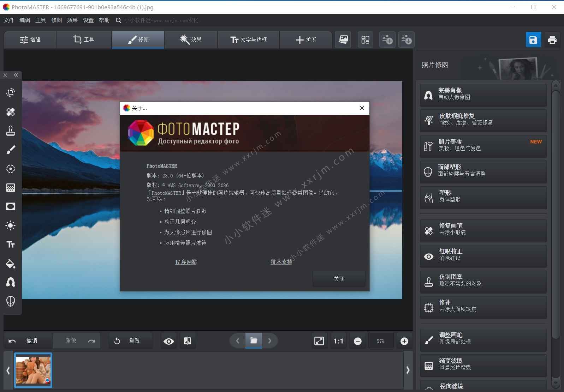
Task: Click 撤销 undo button
Action: 28,341
